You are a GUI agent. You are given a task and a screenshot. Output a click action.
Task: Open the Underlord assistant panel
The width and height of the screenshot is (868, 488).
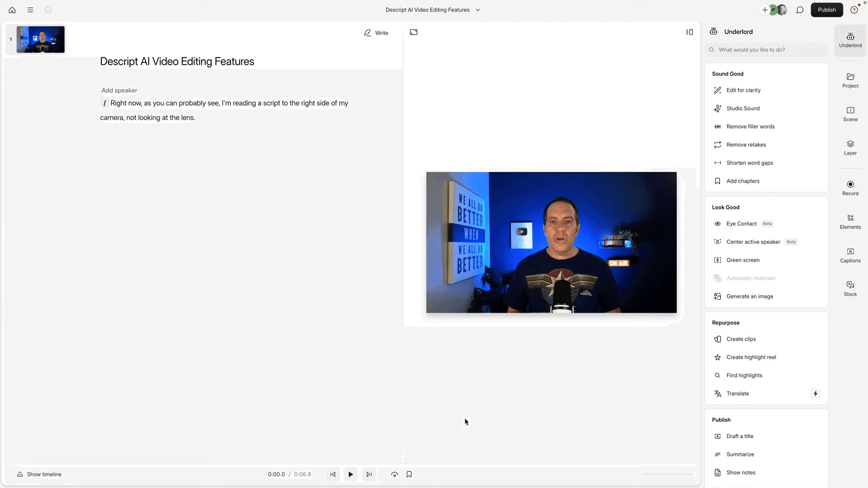point(850,40)
